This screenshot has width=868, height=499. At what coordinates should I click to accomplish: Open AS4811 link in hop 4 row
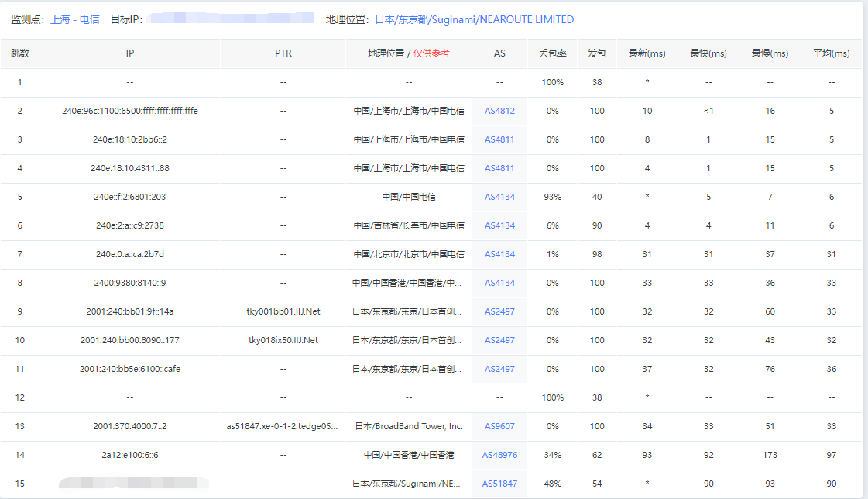coord(499,168)
